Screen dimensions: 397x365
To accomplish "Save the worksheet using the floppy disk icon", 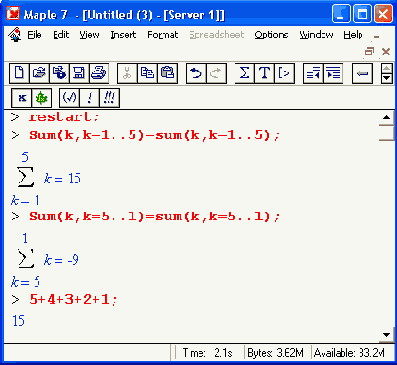I will (79, 73).
